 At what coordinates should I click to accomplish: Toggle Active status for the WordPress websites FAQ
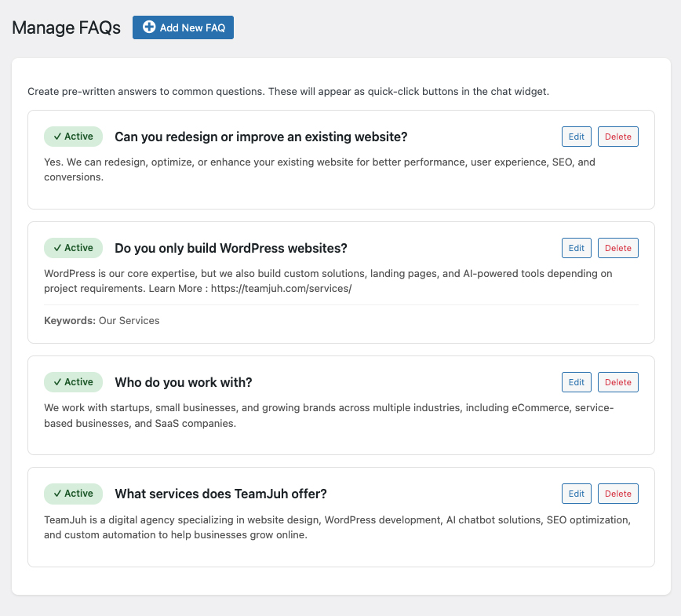pyautogui.click(x=73, y=247)
